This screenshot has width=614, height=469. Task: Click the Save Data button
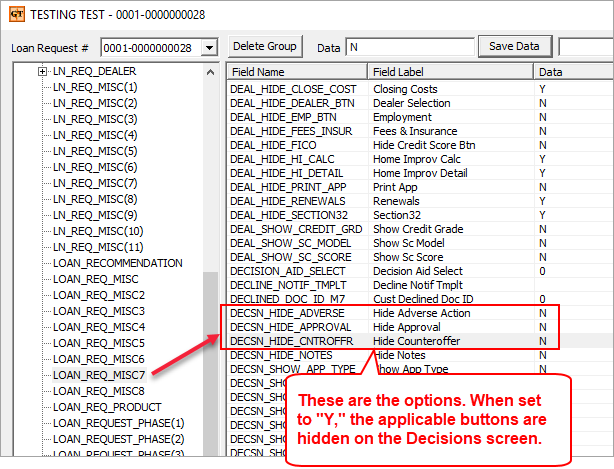(514, 46)
